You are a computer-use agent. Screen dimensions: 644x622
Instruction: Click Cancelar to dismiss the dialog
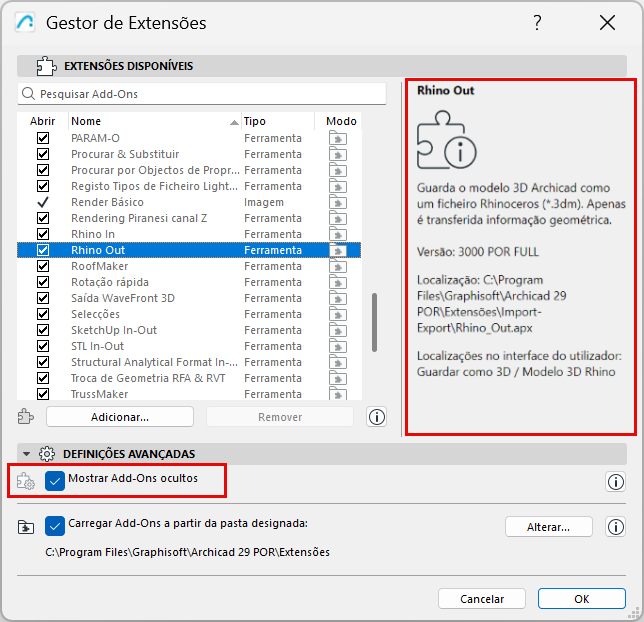click(482, 599)
